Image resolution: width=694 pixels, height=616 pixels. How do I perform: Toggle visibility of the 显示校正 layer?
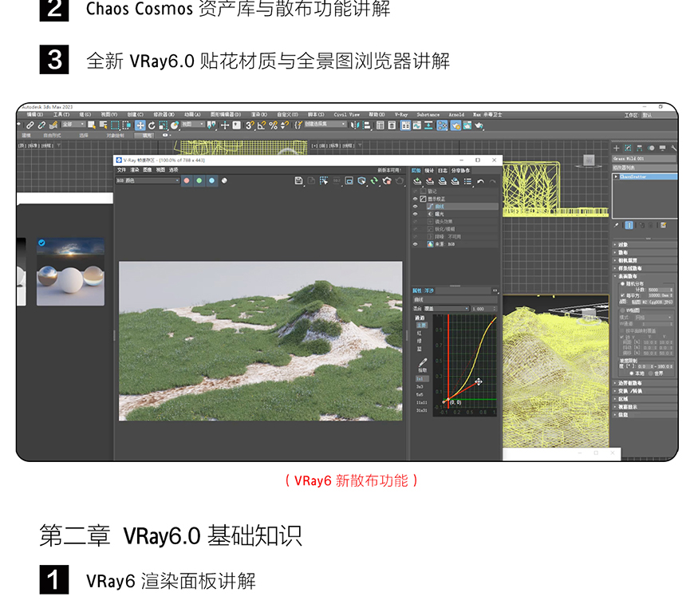(415, 199)
